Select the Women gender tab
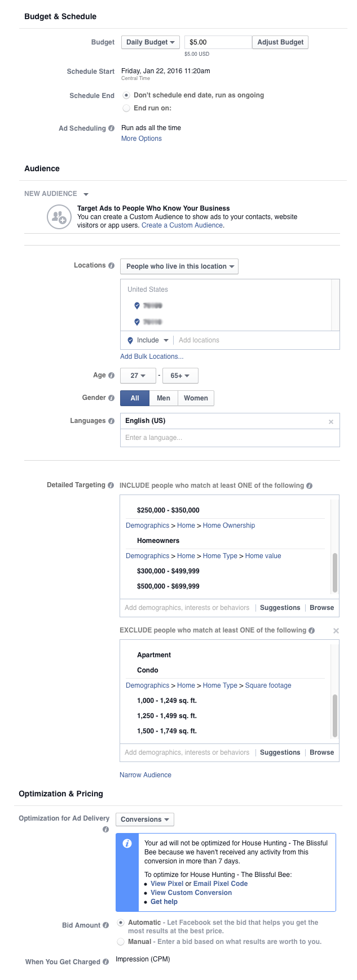Viewport: 357px width, 980px height. point(196,398)
